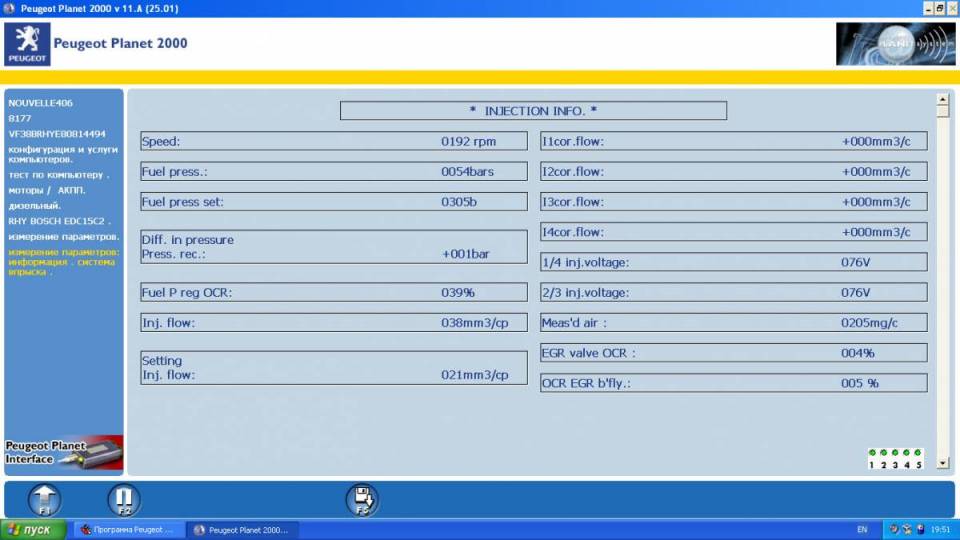Click the F1 back arrow button

tap(44, 499)
